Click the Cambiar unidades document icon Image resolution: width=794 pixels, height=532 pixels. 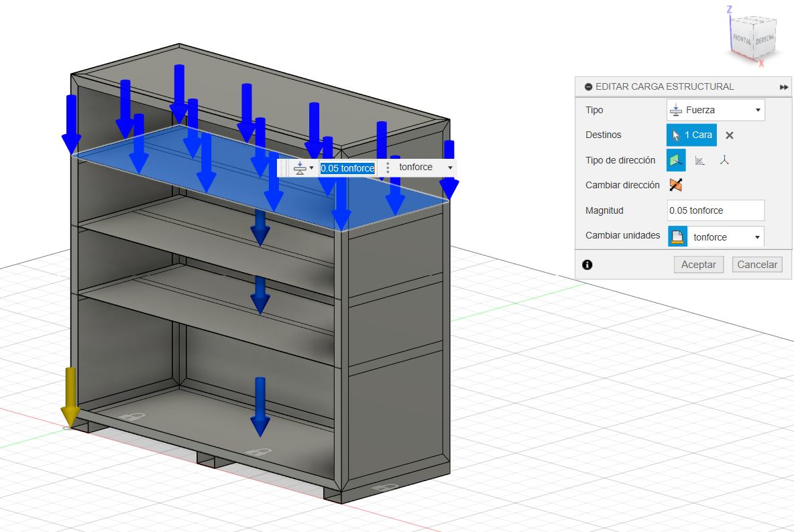click(677, 236)
